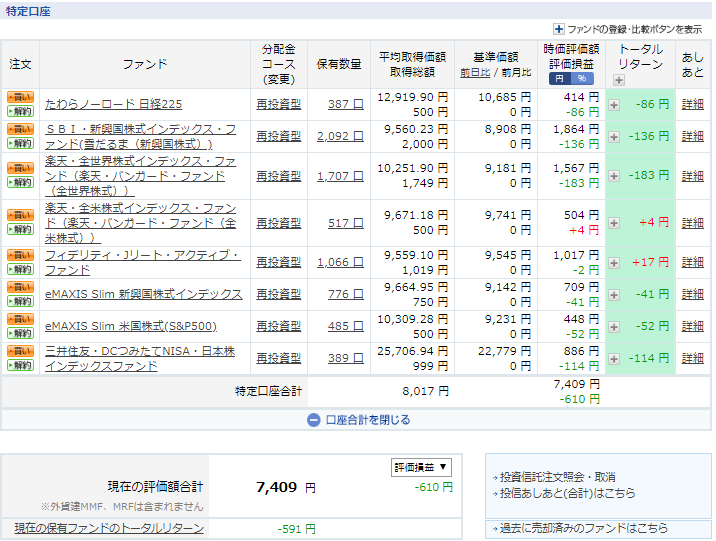Expand total return for たわらノーロード 日経225
Screen dimensions: 716x541
click(614, 104)
